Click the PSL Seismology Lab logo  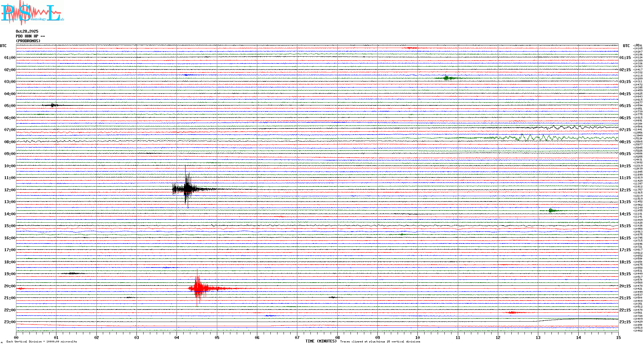tap(32, 13)
